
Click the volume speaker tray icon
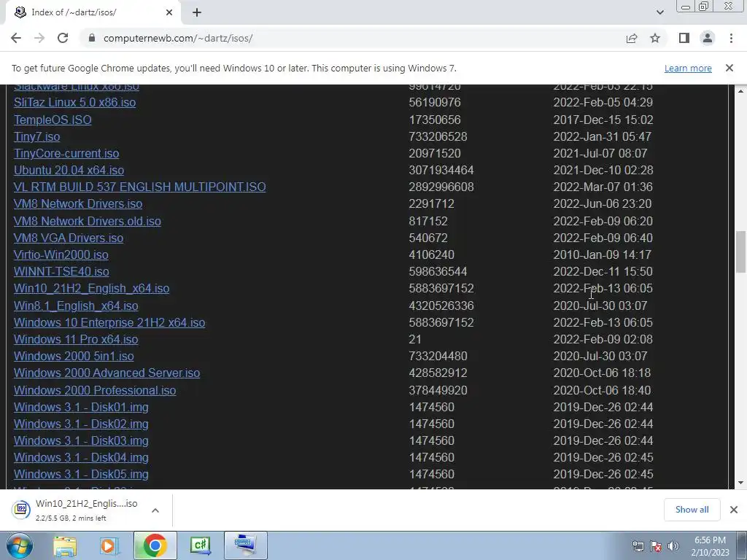click(x=673, y=546)
